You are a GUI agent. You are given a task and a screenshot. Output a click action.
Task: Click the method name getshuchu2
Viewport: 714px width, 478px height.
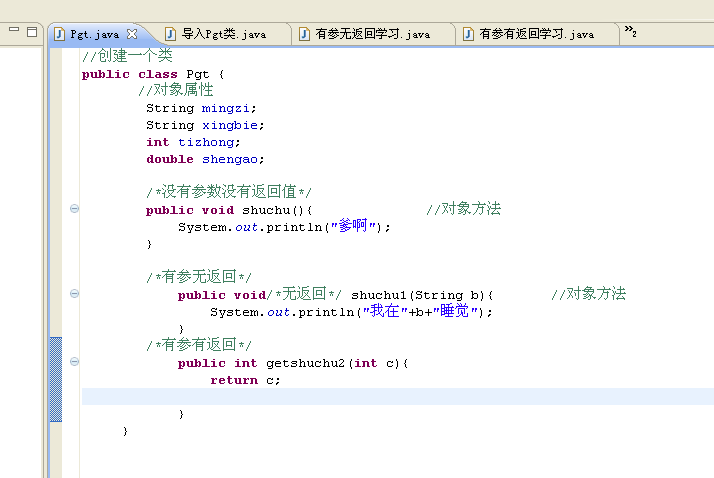pos(306,363)
